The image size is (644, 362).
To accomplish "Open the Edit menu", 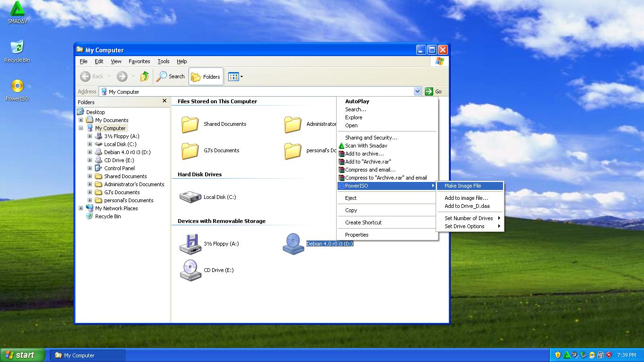I will coord(99,61).
